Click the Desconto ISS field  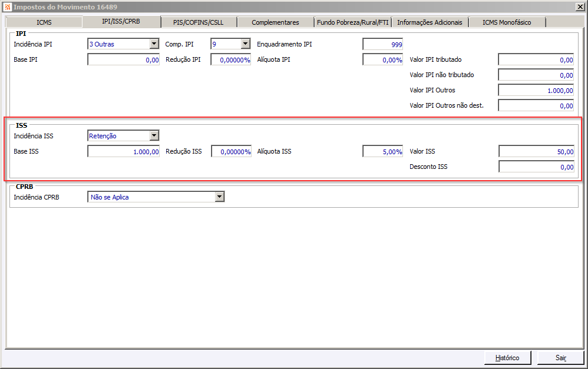point(536,167)
